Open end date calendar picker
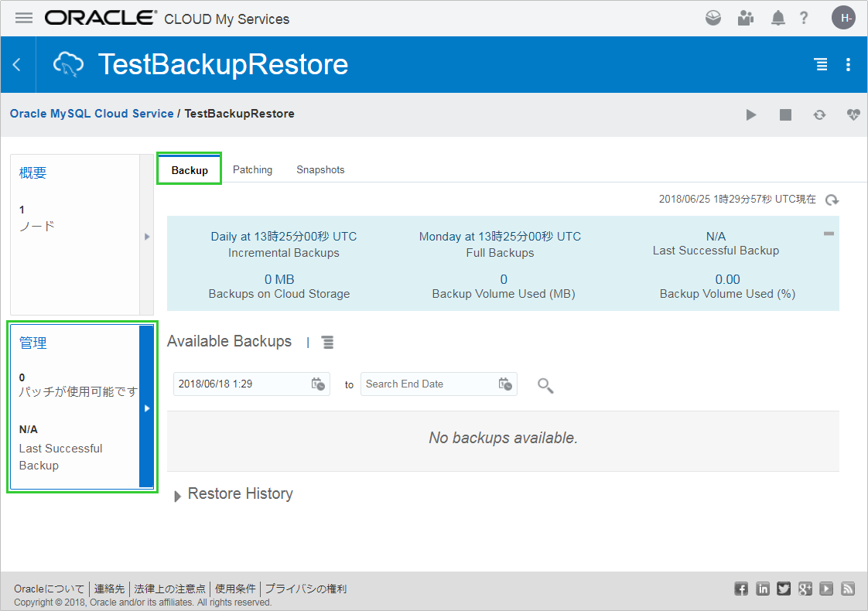 click(x=505, y=384)
